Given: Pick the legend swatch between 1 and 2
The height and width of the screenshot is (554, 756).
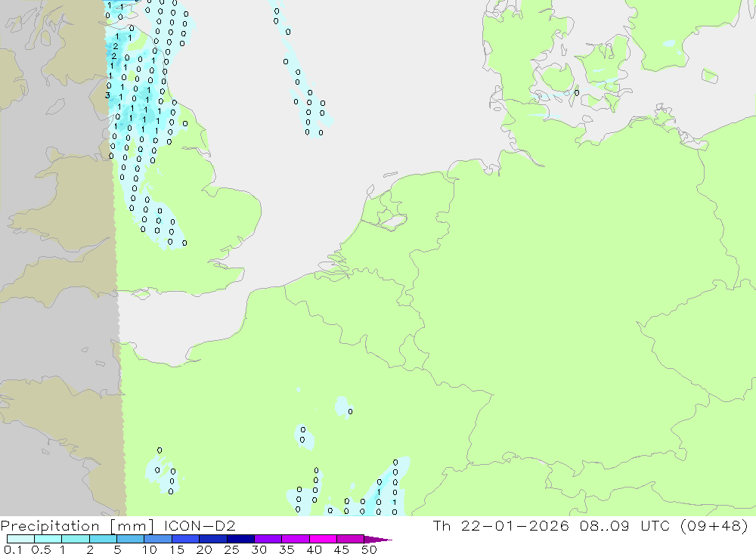Looking at the screenshot, I should (76, 539).
